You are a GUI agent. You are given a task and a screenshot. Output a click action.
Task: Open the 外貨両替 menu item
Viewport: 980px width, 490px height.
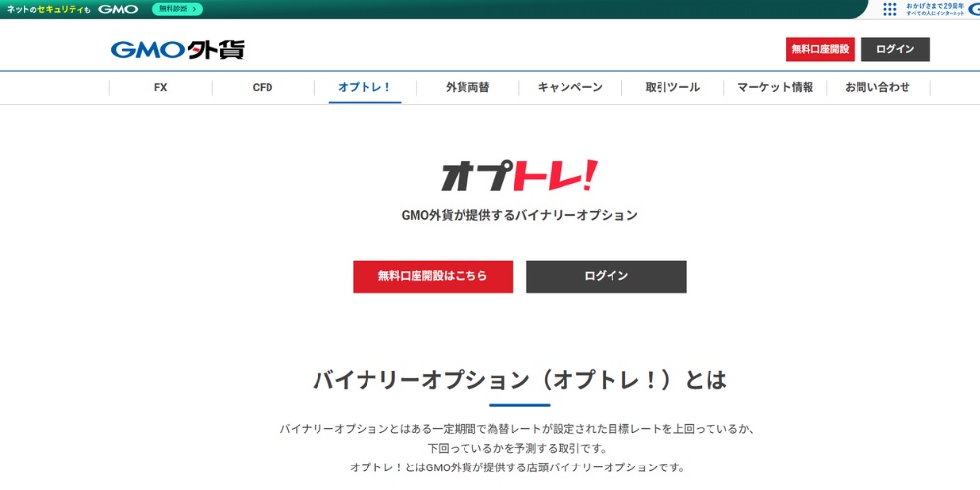pyautogui.click(x=467, y=87)
